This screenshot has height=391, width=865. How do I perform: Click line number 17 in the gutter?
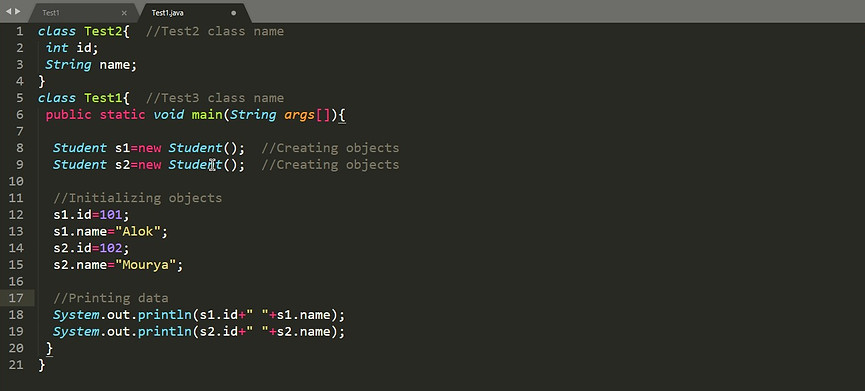(17, 298)
